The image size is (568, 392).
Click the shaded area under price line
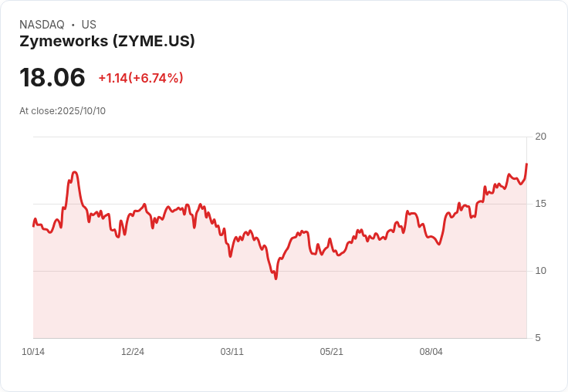coord(279,308)
